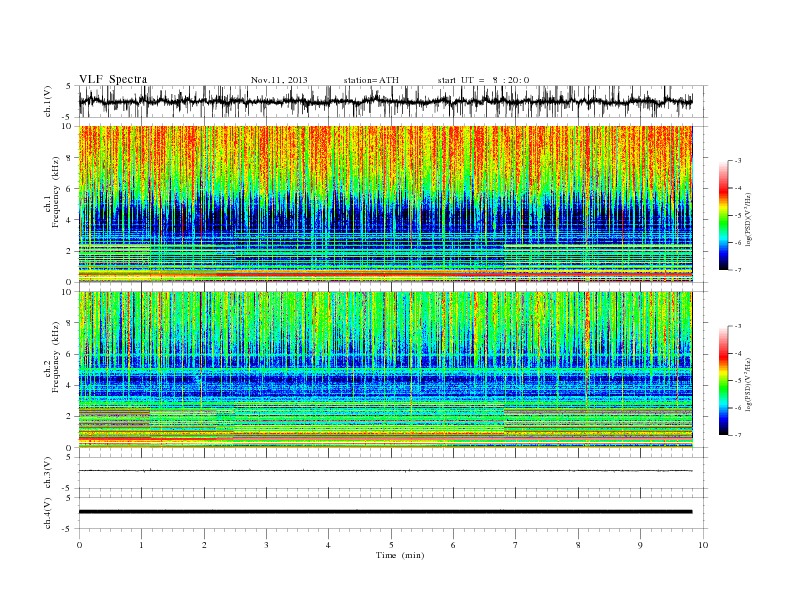This screenshot has height=612, width=792.
Task: Click the ch.1 spectrogram "6" kHz tick
Action: [71, 188]
